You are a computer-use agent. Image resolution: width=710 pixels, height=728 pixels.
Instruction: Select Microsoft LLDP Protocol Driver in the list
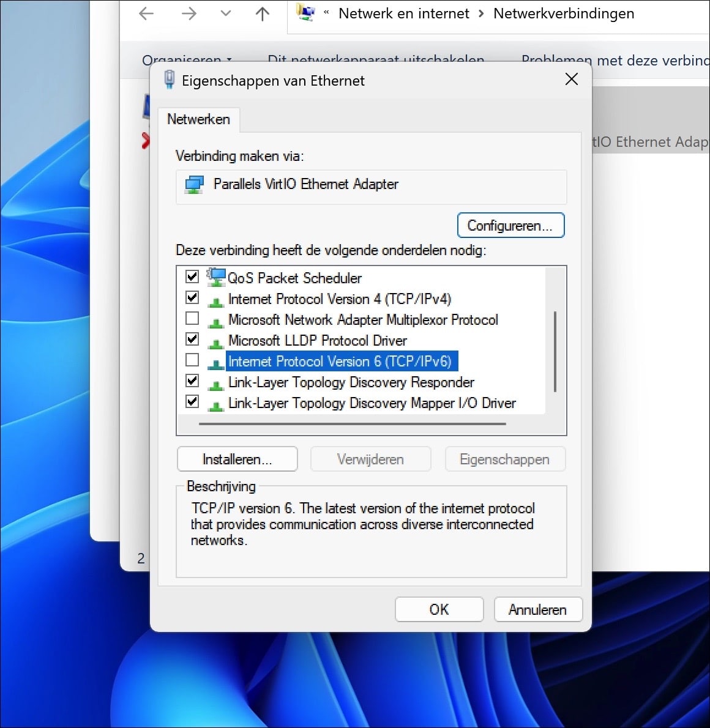click(x=318, y=340)
